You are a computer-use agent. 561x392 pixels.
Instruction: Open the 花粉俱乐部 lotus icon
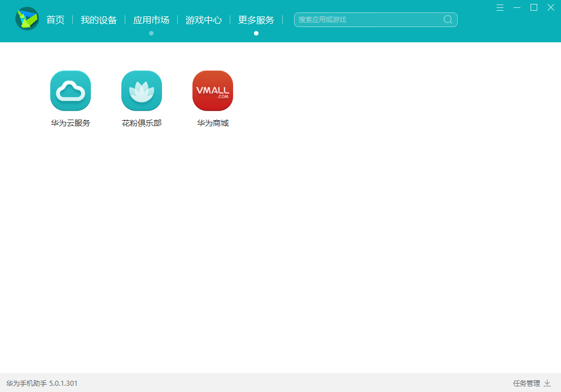click(x=142, y=90)
